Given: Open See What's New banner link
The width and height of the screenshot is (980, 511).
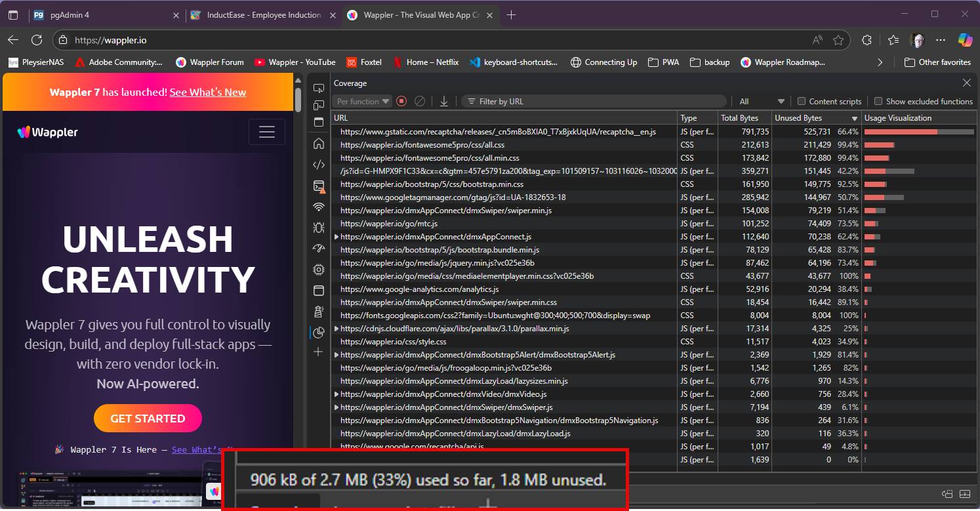Looking at the screenshot, I should coord(208,92).
